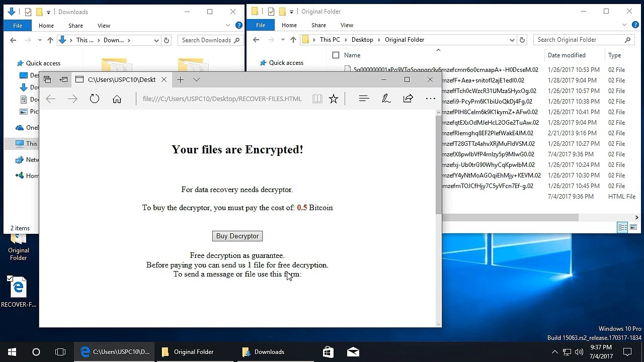Screen dimensions: 644x362
Task: Open address history dropdown in Downloads window
Action: click(156, 40)
